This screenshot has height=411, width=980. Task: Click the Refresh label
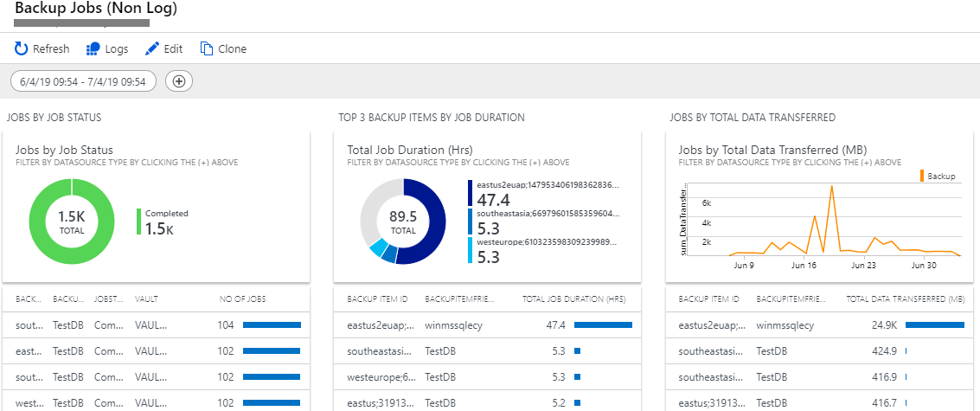coord(51,48)
